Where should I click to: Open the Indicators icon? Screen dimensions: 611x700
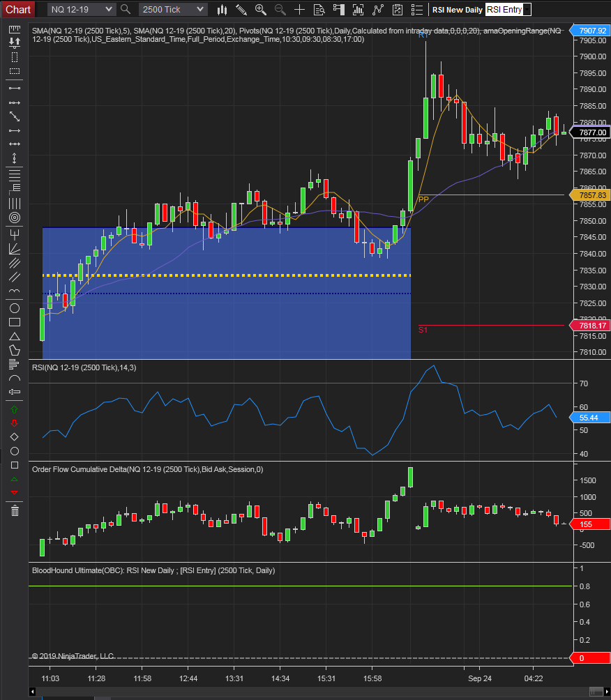click(x=378, y=9)
